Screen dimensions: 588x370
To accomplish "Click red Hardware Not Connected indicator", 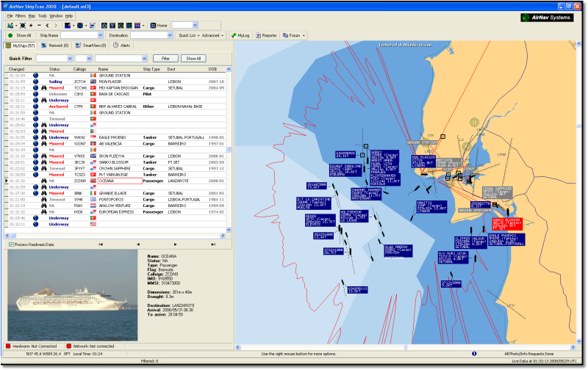I will 8,347.
